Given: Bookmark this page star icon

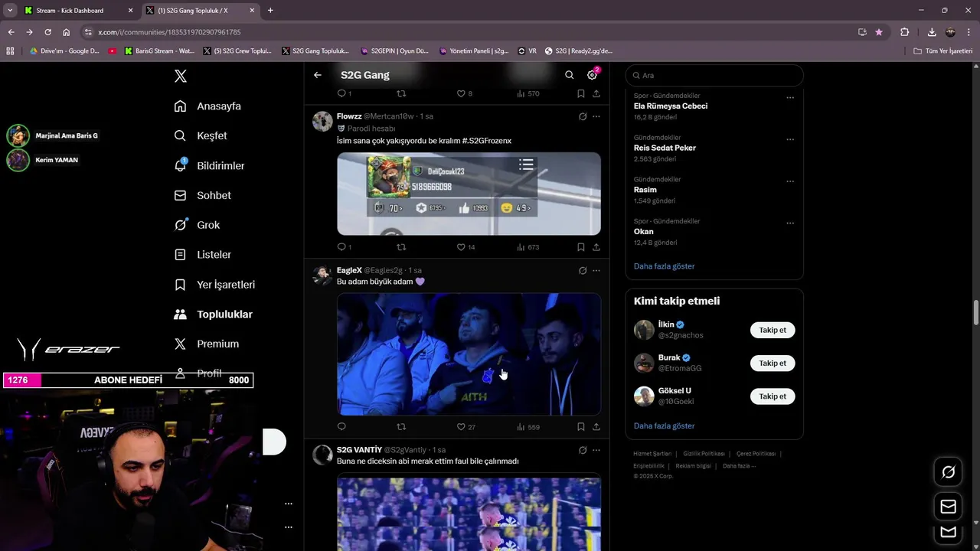Looking at the screenshot, I should coord(879,32).
